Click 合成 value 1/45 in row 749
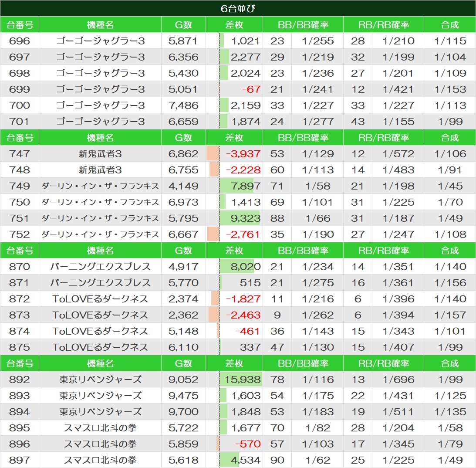The width and height of the screenshot is (476, 468). coord(450,186)
